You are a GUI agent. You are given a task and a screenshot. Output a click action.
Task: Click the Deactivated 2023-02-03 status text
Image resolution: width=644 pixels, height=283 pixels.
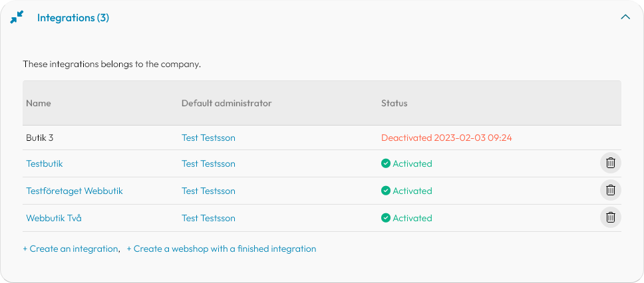point(446,138)
